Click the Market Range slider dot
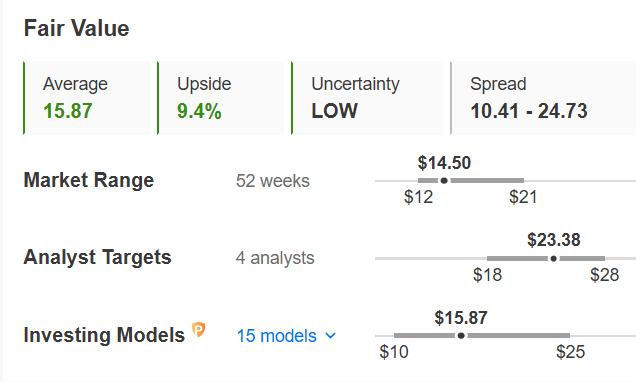Image resolution: width=636 pixels, height=382 pixels. [444, 180]
